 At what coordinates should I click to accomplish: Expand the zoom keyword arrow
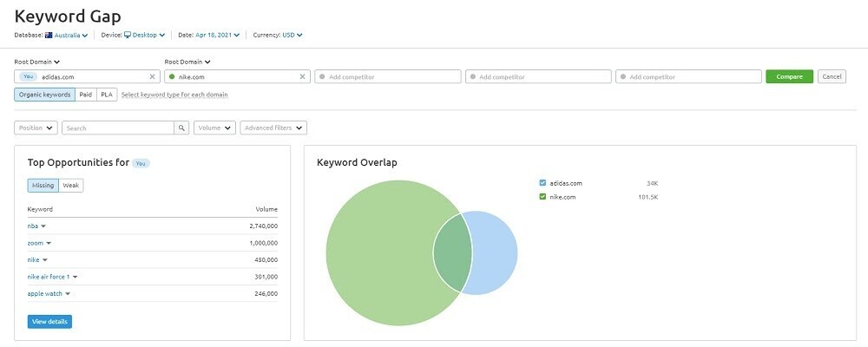[49, 244]
